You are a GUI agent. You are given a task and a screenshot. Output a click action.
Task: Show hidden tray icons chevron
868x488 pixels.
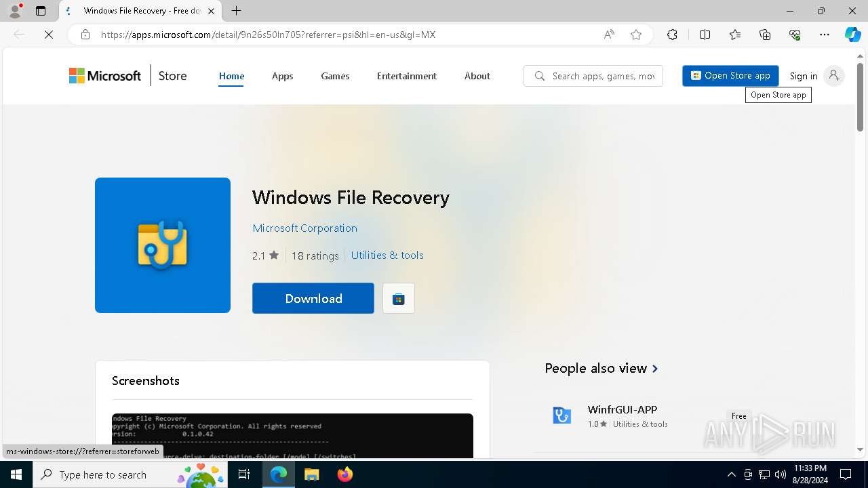point(731,474)
